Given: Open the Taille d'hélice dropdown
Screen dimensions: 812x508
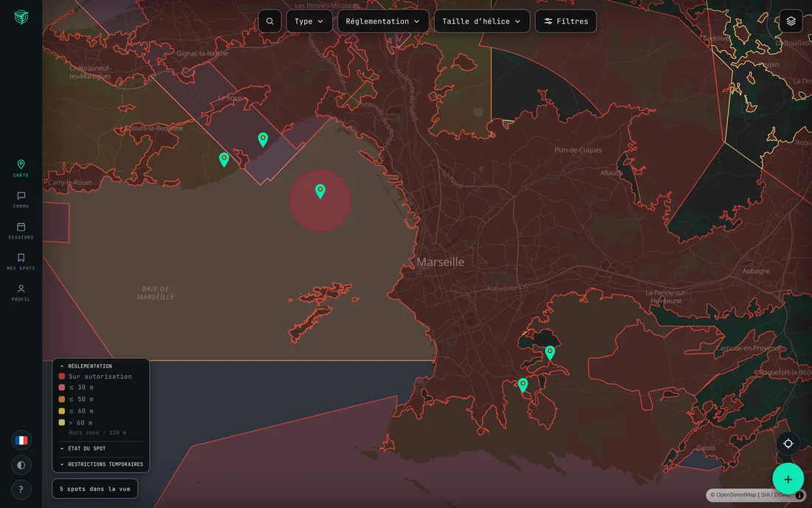Looking at the screenshot, I should tap(481, 21).
